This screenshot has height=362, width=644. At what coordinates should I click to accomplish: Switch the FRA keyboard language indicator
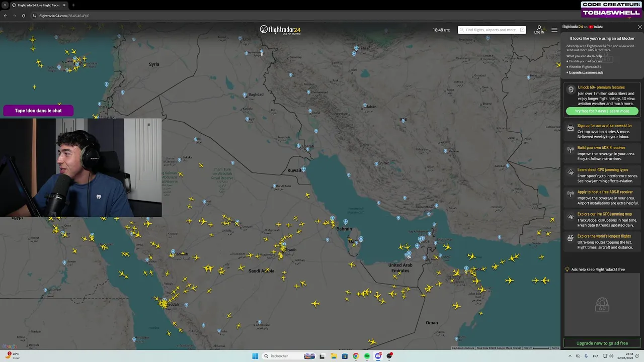pos(596,356)
